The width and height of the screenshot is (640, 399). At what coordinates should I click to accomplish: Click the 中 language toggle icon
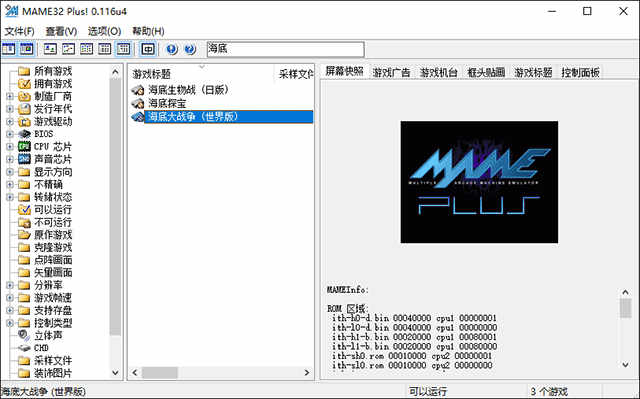coord(148,49)
